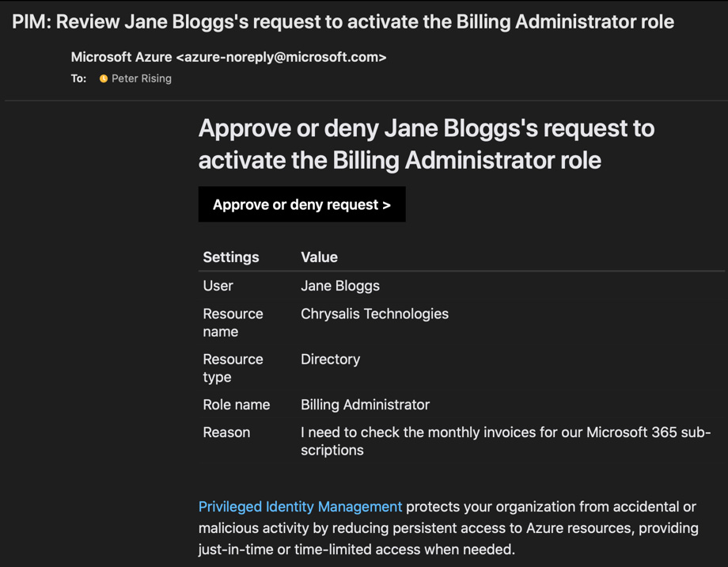
Task: Open the Privileged Identity Management link
Action: point(300,507)
